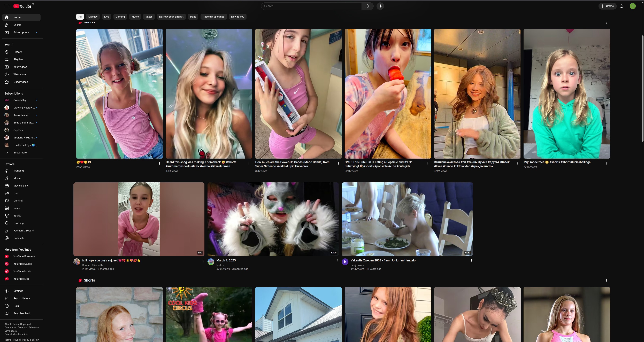The height and width of the screenshot is (342, 644).
Task: Open options for the Vakantie Zweden 2008 video
Action: (471, 260)
